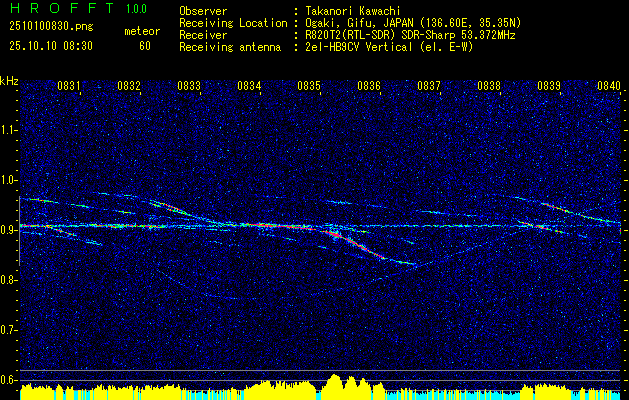Click the 0839 time marker
Screen dimensions: 629x400
(x=549, y=85)
